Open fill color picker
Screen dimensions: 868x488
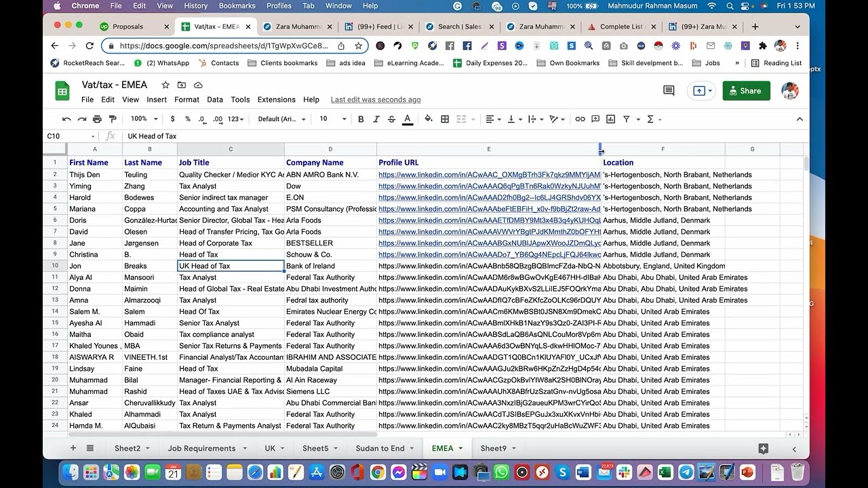(x=429, y=119)
